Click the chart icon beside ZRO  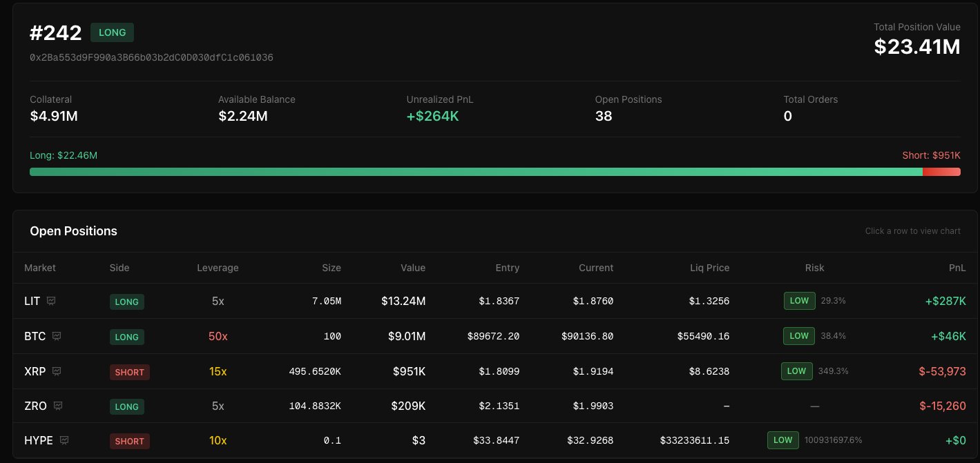(58, 406)
